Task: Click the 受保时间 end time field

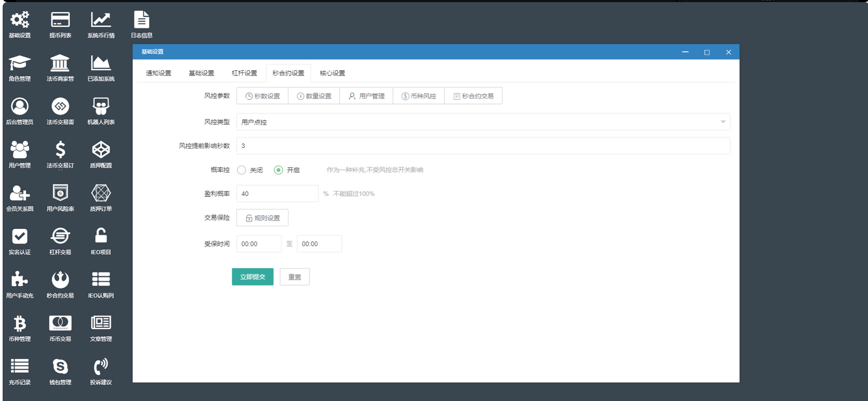Action: click(319, 244)
